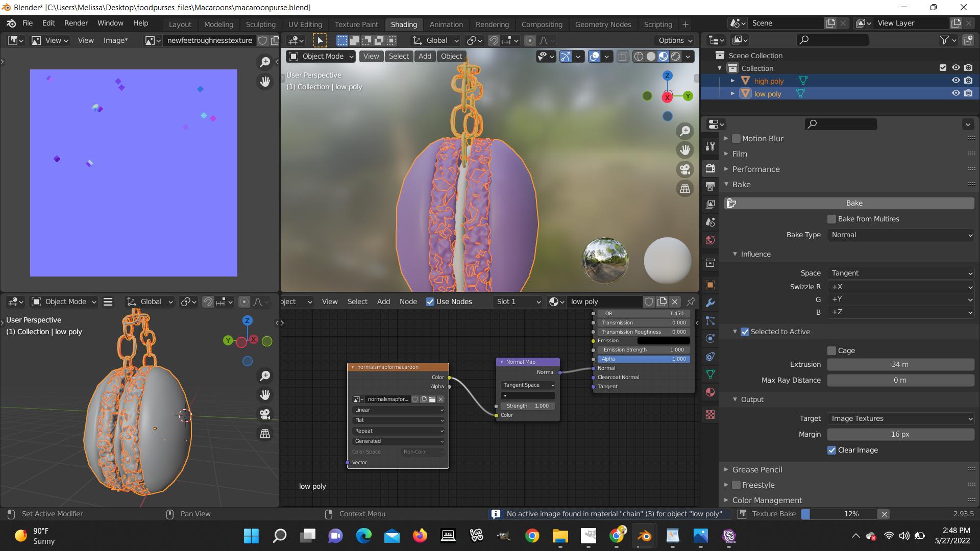The height and width of the screenshot is (551, 980).
Task: Open the View Layer properties tab
Action: tap(710, 204)
